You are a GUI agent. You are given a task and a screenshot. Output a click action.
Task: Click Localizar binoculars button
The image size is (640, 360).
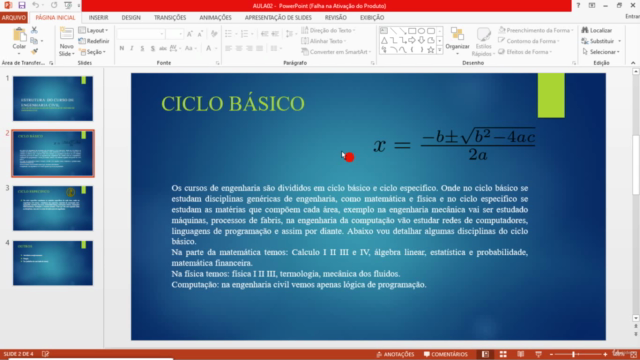click(596, 30)
